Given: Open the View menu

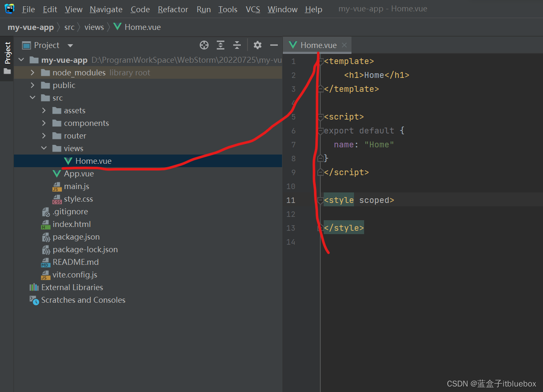Looking at the screenshot, I should click(x=74, y=9).
